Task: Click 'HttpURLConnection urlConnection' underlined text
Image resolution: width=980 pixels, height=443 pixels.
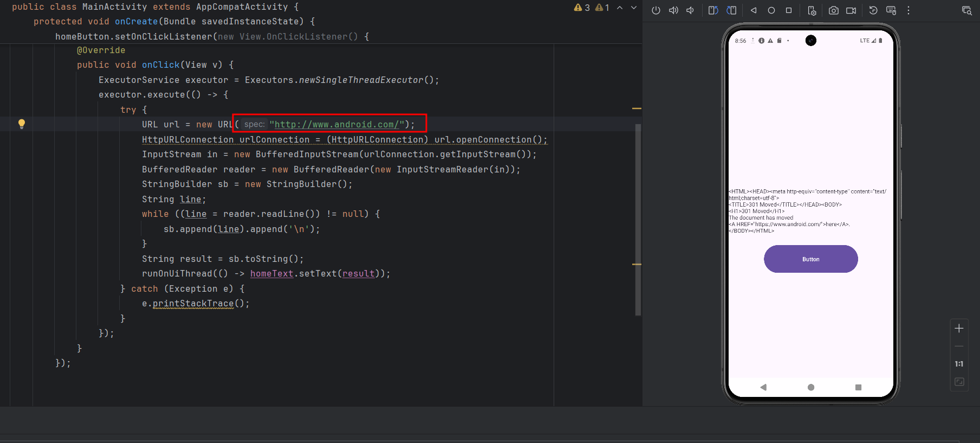Action: click(225, 139)
